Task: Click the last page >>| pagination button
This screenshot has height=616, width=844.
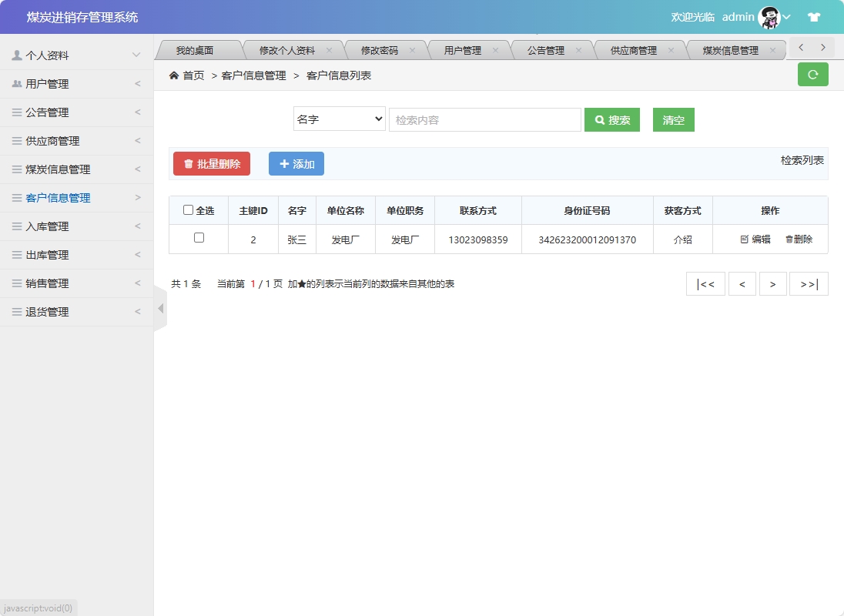Action: (x=809, y=283)
